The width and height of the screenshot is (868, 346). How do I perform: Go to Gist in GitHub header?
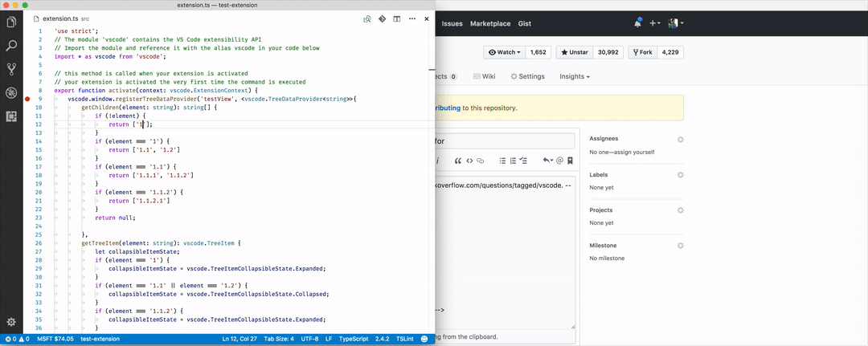coord(525,24)
